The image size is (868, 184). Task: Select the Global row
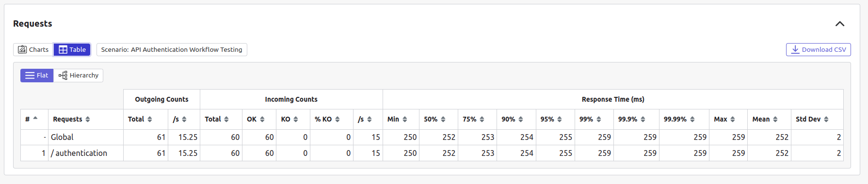432,137
